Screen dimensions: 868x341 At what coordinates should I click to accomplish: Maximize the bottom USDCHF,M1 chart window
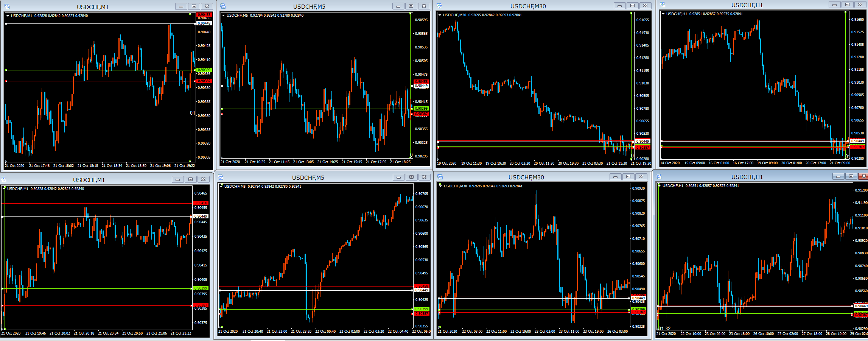click(190, 179)
